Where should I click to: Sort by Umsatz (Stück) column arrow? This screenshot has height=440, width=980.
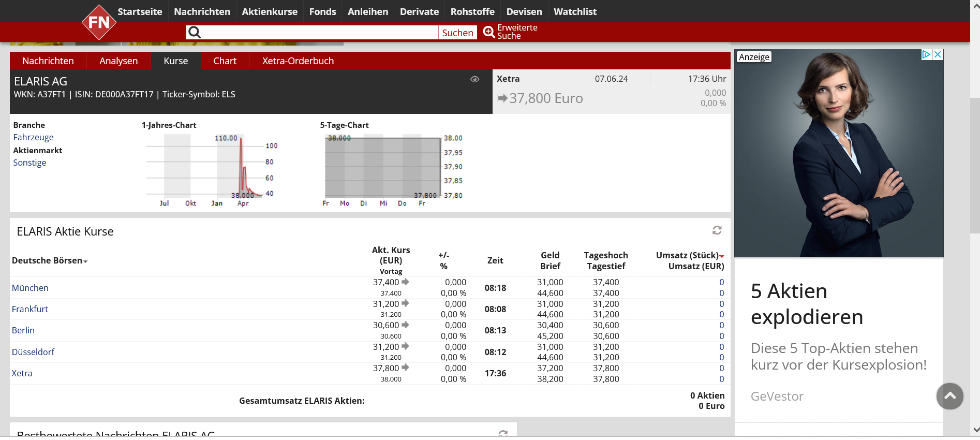[x=722, y=256]
